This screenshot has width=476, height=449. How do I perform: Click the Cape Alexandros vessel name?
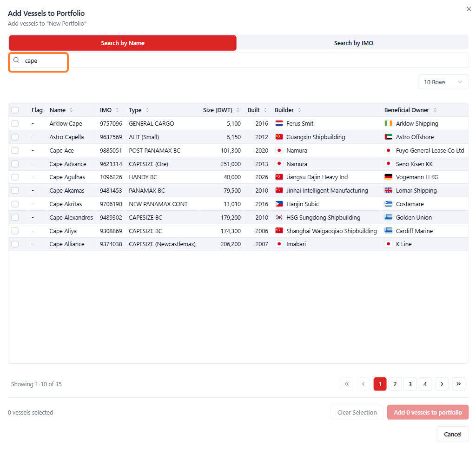click(71, 217)
